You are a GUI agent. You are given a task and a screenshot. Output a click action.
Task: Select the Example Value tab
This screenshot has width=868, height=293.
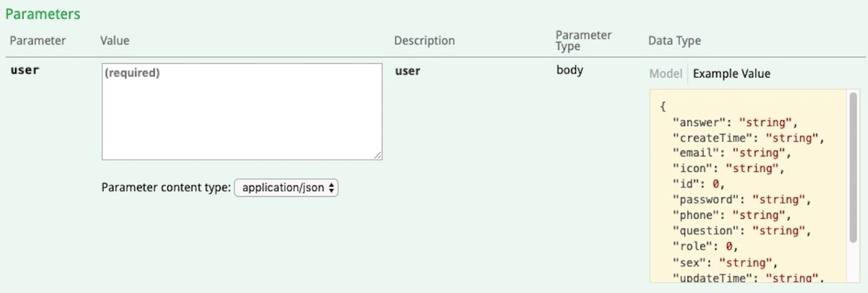click(731, 73)
